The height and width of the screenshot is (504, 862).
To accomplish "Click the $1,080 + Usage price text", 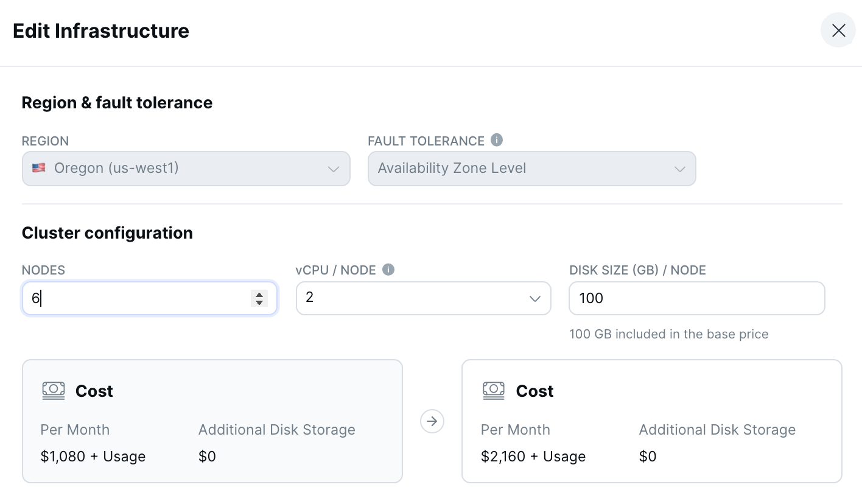I will pos(93,456).
